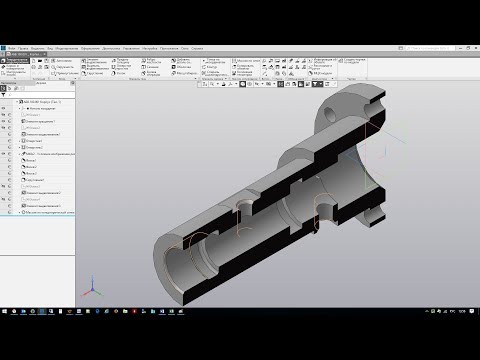Select the Автолиния sketch tool

click(62, 61)
